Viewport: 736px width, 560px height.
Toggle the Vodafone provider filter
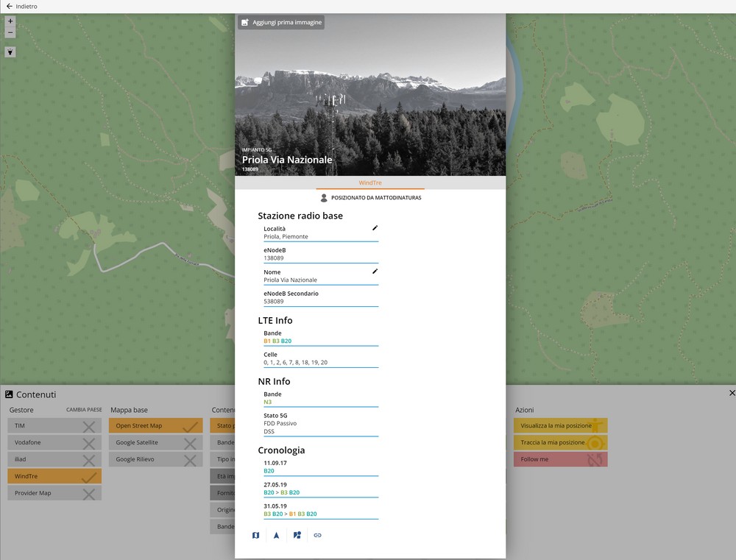coord(54,443)
